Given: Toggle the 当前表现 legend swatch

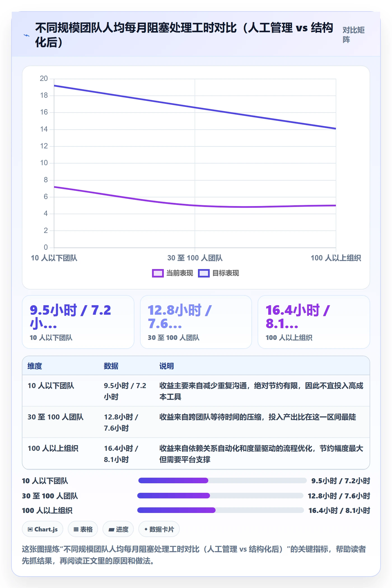Looking at the screenshot, I should [158, 273].
